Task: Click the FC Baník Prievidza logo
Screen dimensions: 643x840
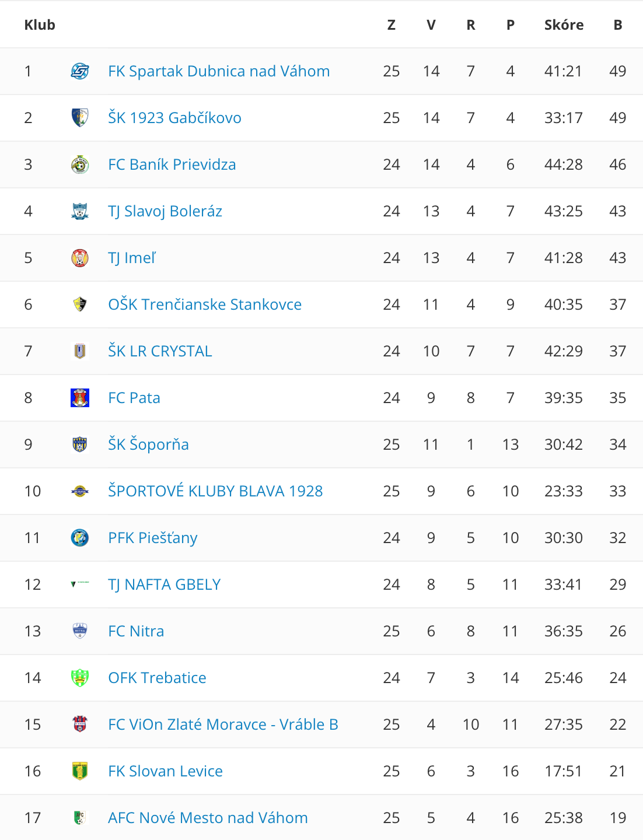Action: click(80, 164)
